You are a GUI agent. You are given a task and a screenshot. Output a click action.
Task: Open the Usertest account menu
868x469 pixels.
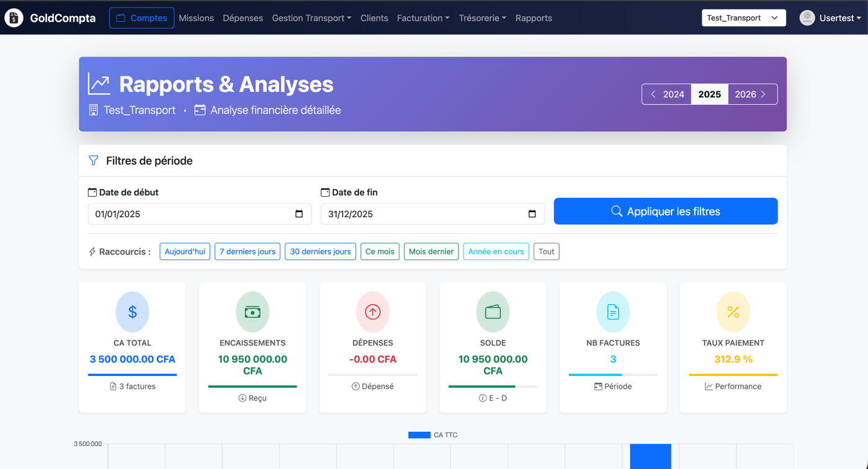click(830, 18)
